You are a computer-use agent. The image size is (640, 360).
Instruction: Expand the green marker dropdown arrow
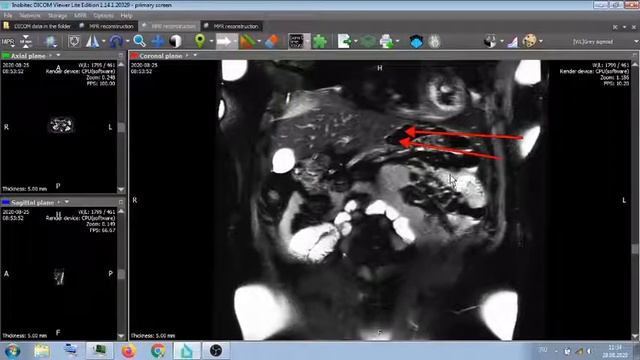tap(211, 42)
